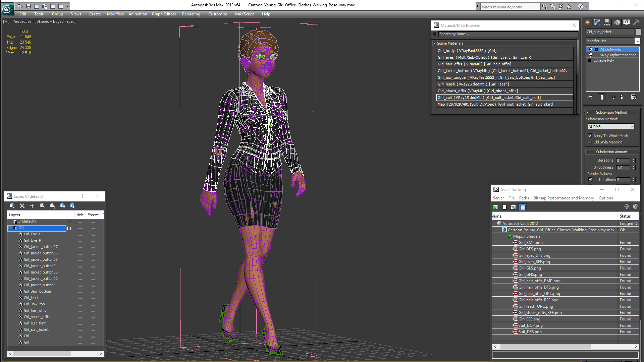Viewport: 644px width, 362px height.
Task: Switch Asset Tracking to Table View
Action: [523, 207]
